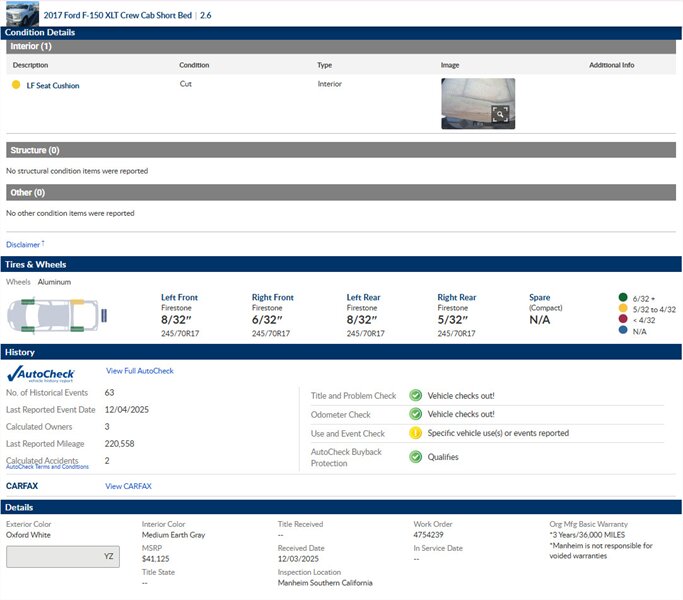Image resolution: width=683 pixels, height=600 pixels.
Task: Click the green 6/32+ legend swatch
Action: click(623, 297)
